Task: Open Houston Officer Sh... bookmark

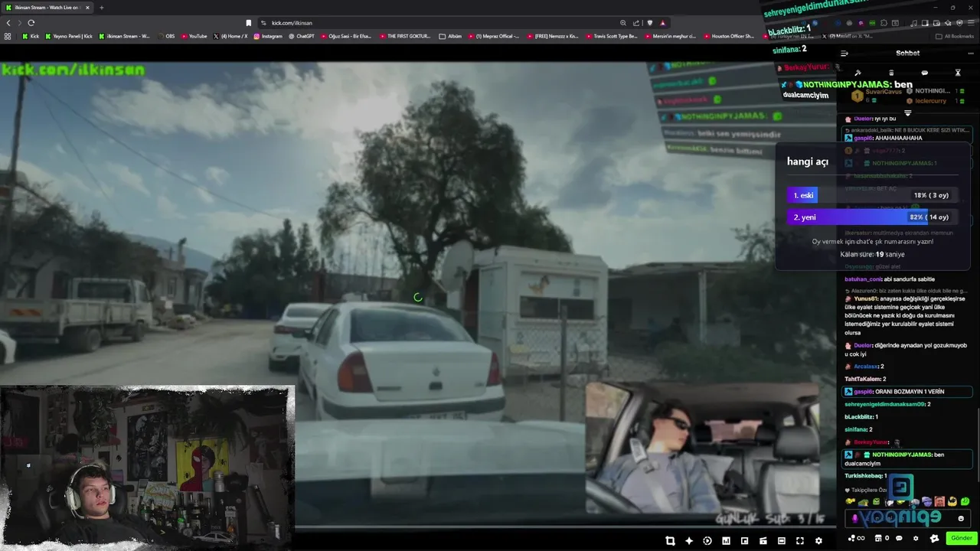Action: [729, 36]
